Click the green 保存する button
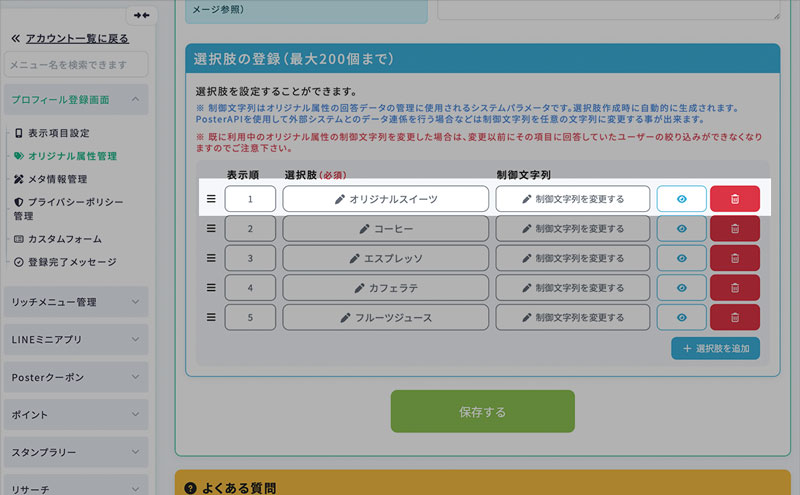Screen dimensions: 800x495 coord(482,411)
